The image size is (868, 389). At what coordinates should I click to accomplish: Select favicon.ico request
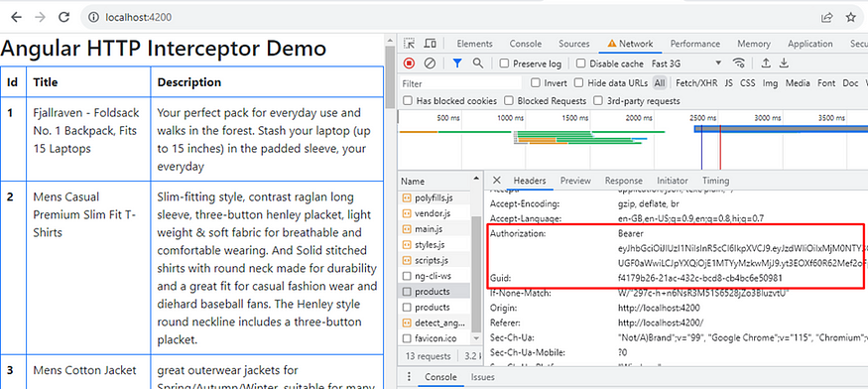[x=434, y=338]
